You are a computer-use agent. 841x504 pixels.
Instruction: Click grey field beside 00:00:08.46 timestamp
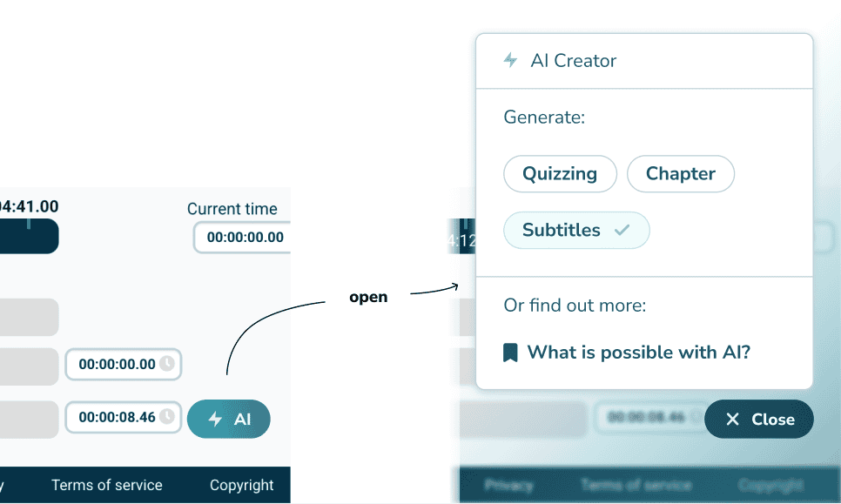29,419
